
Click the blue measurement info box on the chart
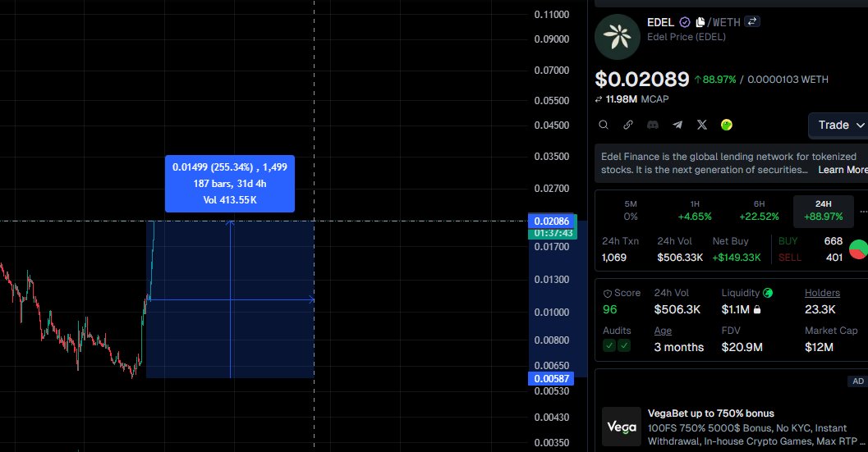(230, 184)
